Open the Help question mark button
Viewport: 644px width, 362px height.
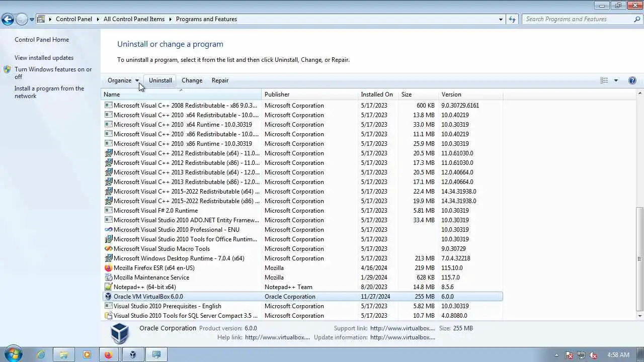632,80
